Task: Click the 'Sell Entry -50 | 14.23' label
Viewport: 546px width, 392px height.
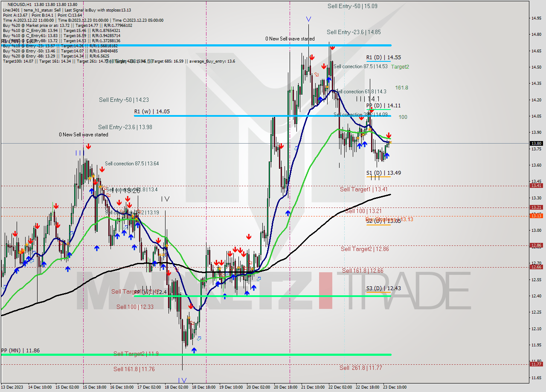Action: pyautogui.click(x=124, y=100)
